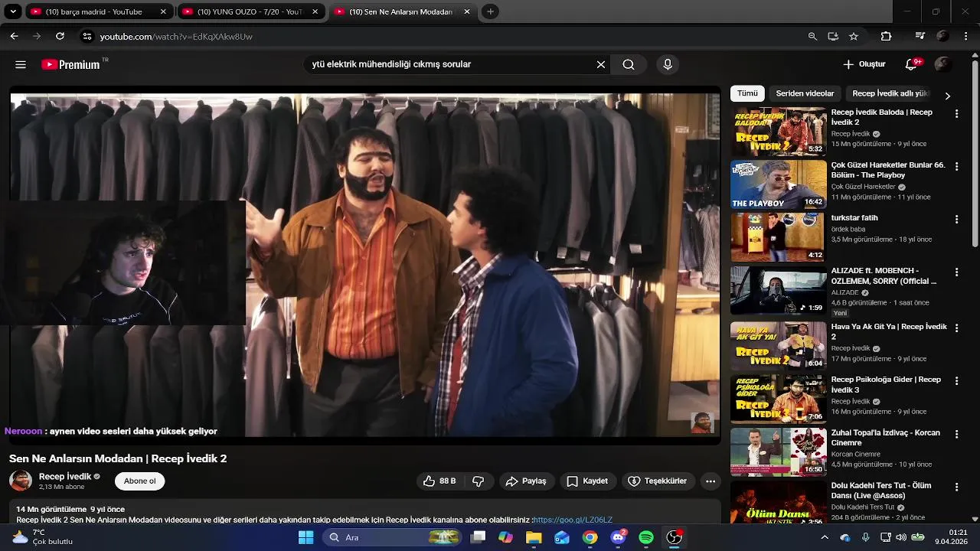The image size is (980, 551).
Task: Play Hava Ya Ak Git Ya thumbnail
Action: click(779, 346)
